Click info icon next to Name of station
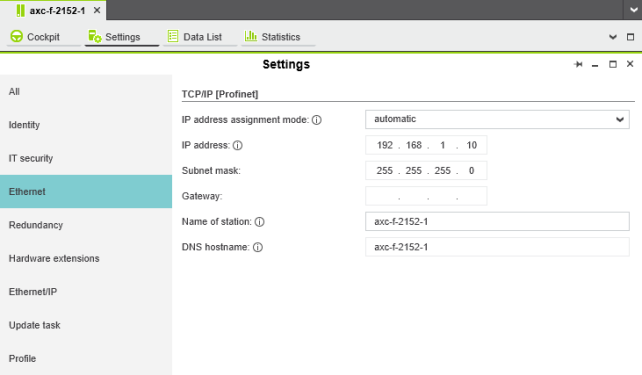 point(260,222)
